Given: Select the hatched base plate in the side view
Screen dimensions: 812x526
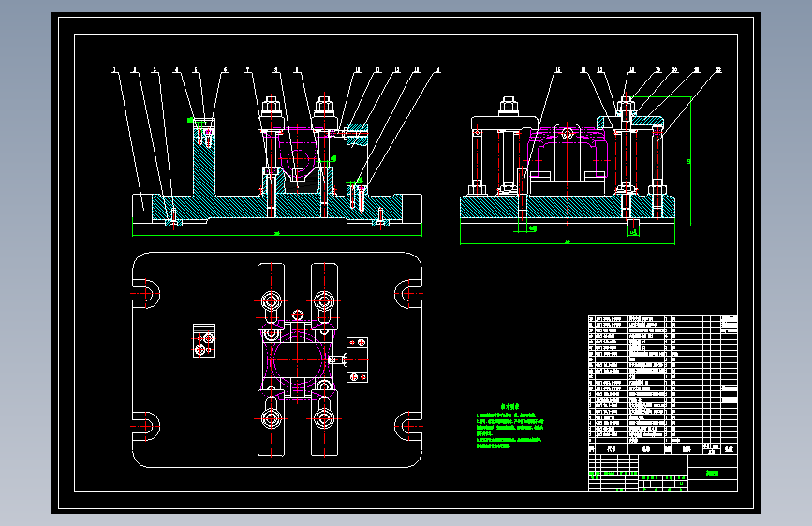Looking at the screenshot, I should click(568, 207).
